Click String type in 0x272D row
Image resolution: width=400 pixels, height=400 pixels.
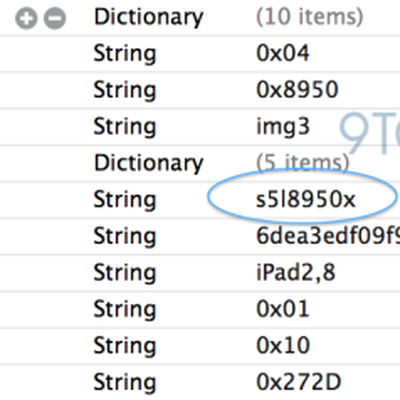[125, 383]
